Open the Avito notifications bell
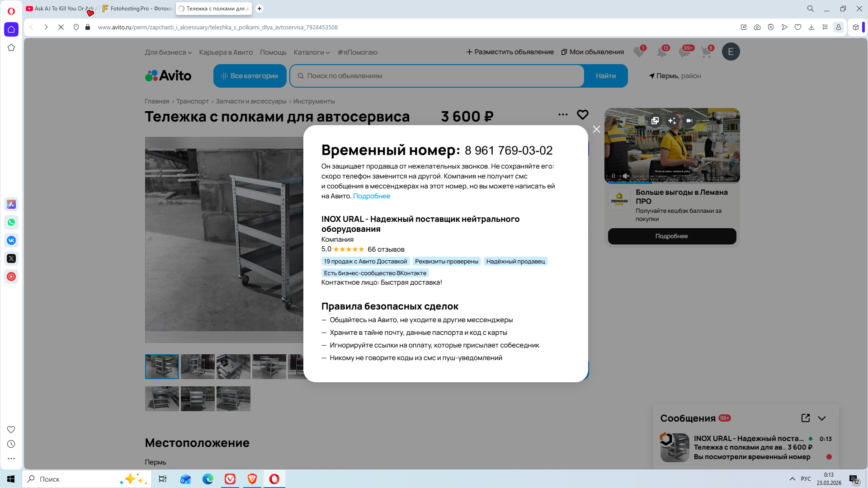 point(662,52)
